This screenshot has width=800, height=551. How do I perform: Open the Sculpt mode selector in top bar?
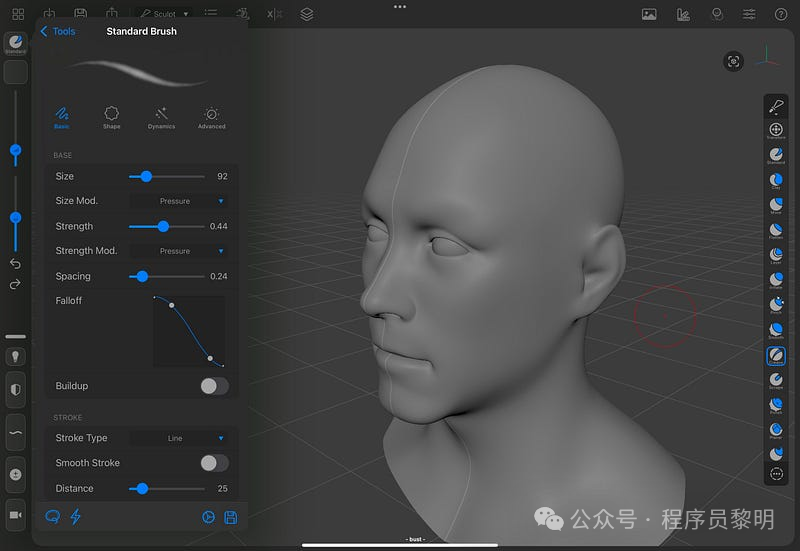pyautogui.click(x=163, y=14)
